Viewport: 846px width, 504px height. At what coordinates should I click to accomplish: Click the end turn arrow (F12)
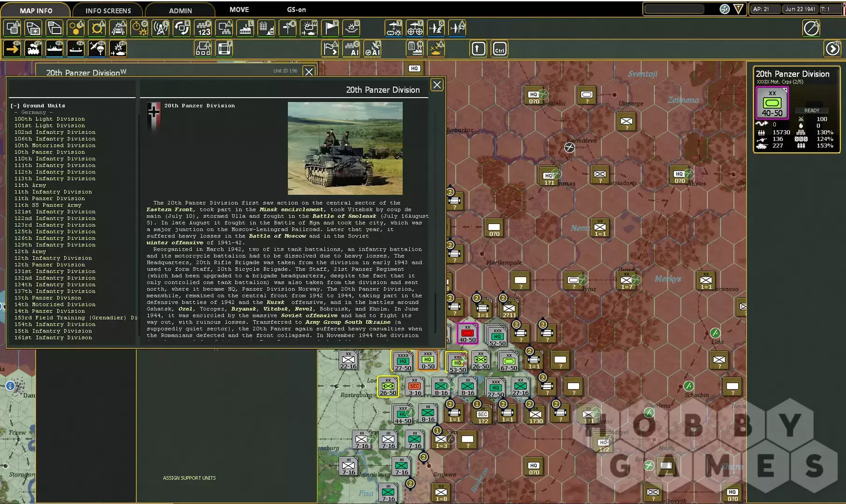tap(832, 49)
